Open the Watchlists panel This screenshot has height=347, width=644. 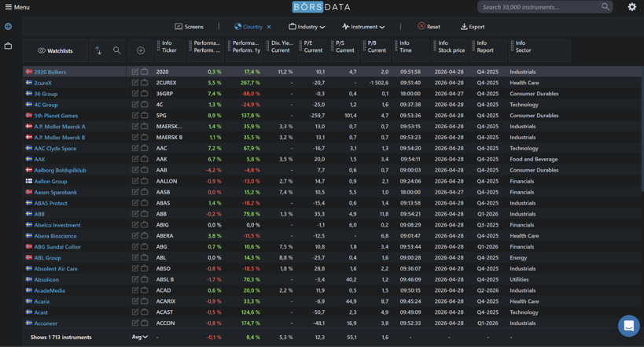pos(55,50)
